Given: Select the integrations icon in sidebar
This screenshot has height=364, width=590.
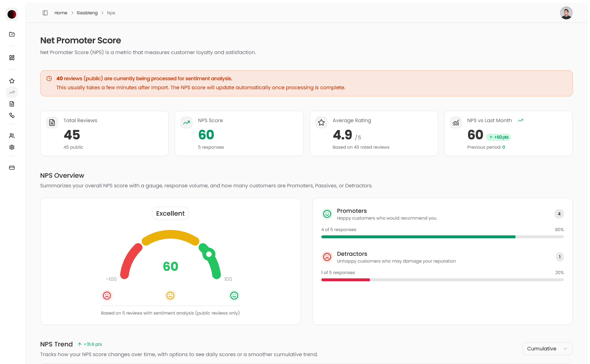Looking at the screenshot, I should point(12,115).
